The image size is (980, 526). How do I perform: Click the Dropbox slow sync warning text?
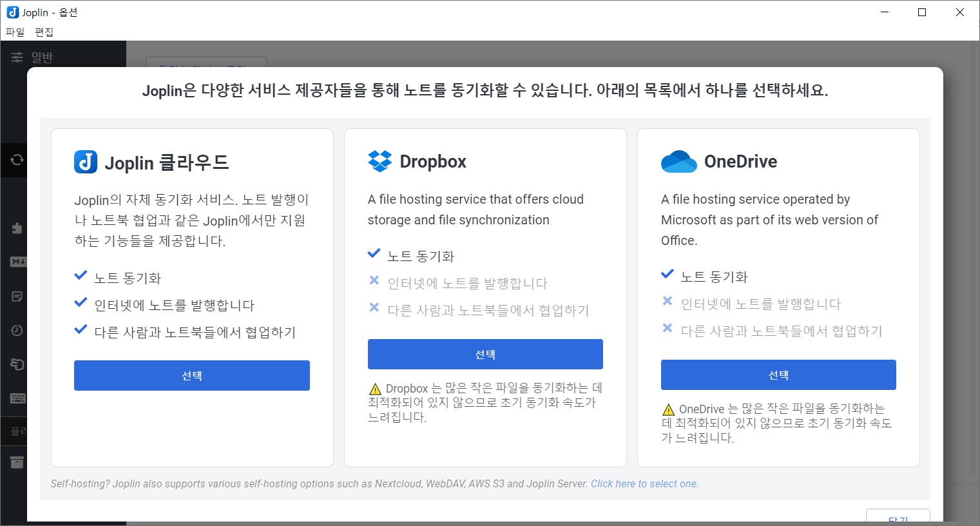click(485, 402)
